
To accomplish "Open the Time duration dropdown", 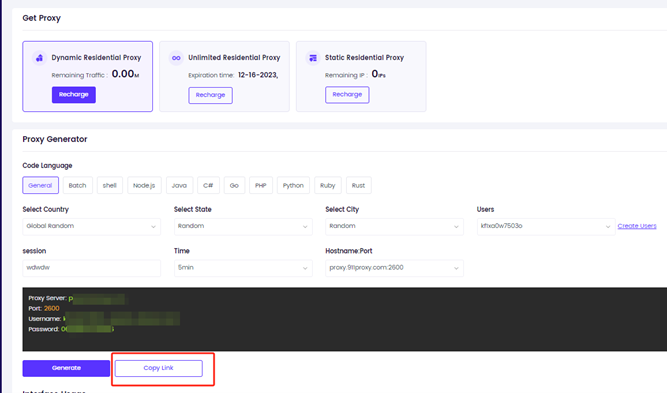I will [243, 268].
